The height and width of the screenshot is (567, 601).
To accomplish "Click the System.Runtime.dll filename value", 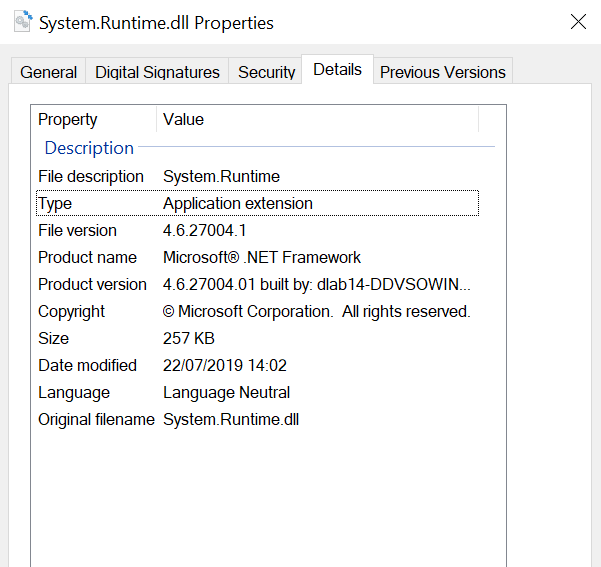I will [231, 419].
